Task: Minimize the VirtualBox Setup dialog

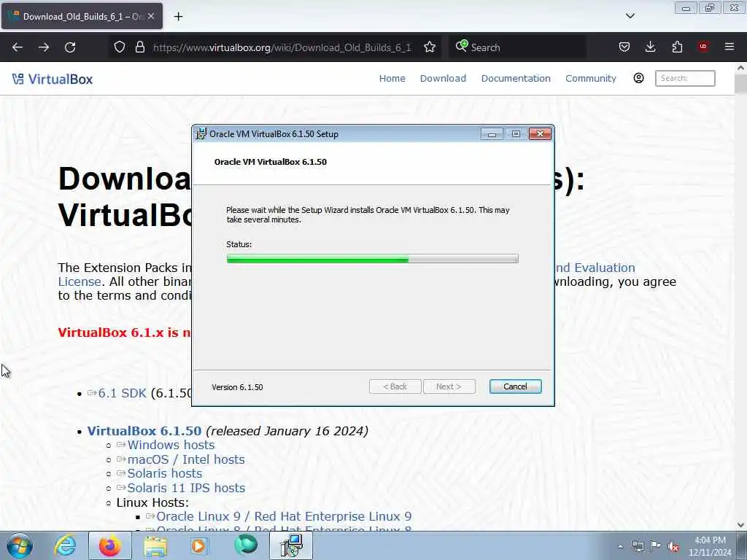Action: click(492, 134)
